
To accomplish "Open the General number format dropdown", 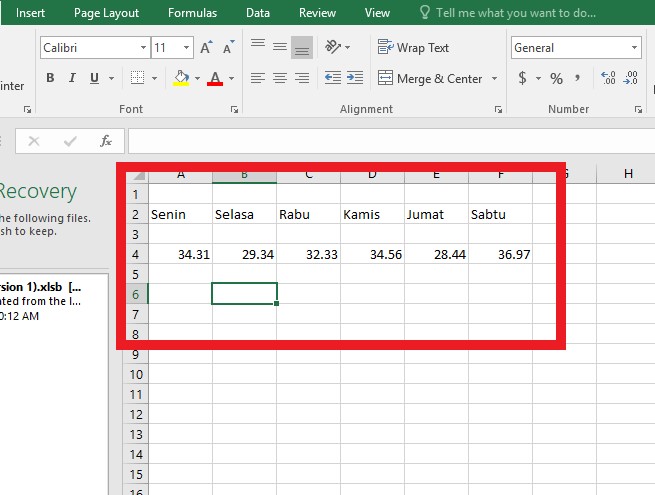I will click(x=635, y=48).
